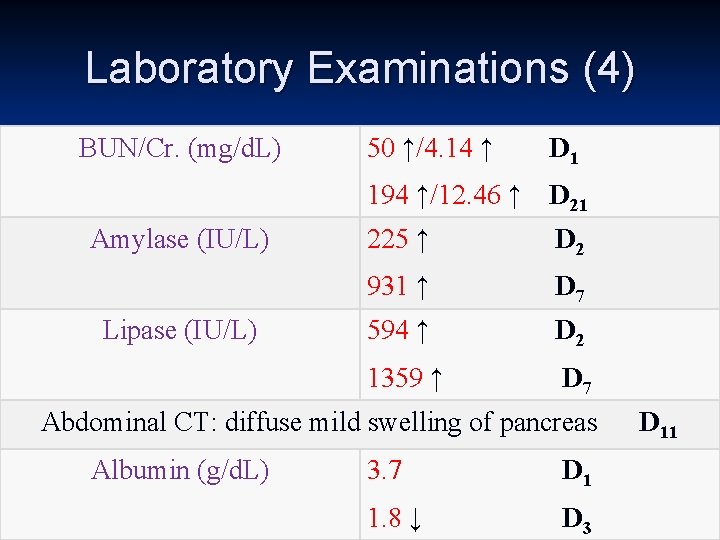
Task: Click the Laboratory Examinations (4) title
Action: coord(360,69)
